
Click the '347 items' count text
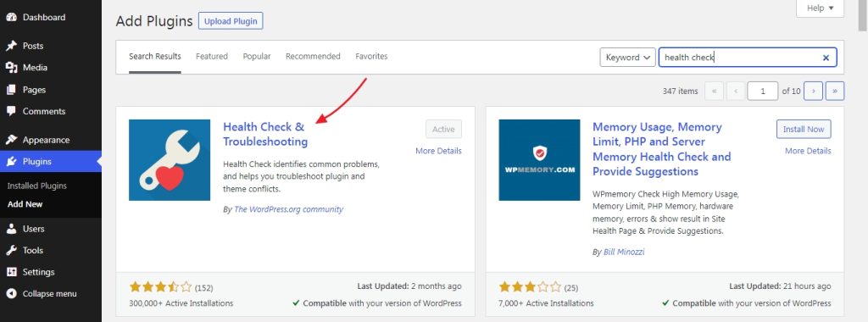(x=680, y=92)
